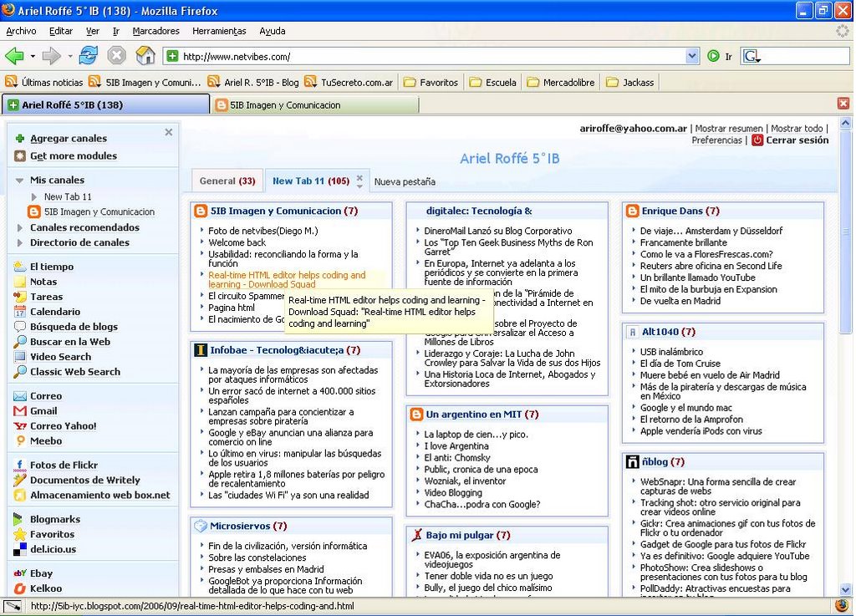Open the Favoritos bookmarks folder
Viewport: 856px width, 616px height.
click(431, 83)
